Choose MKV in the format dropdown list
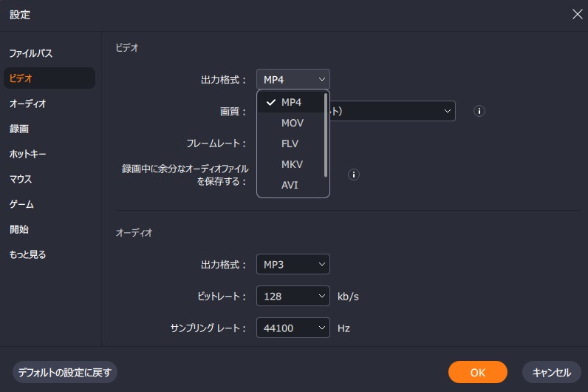Viewport: 588px width, 392px height. coord(291,164)
